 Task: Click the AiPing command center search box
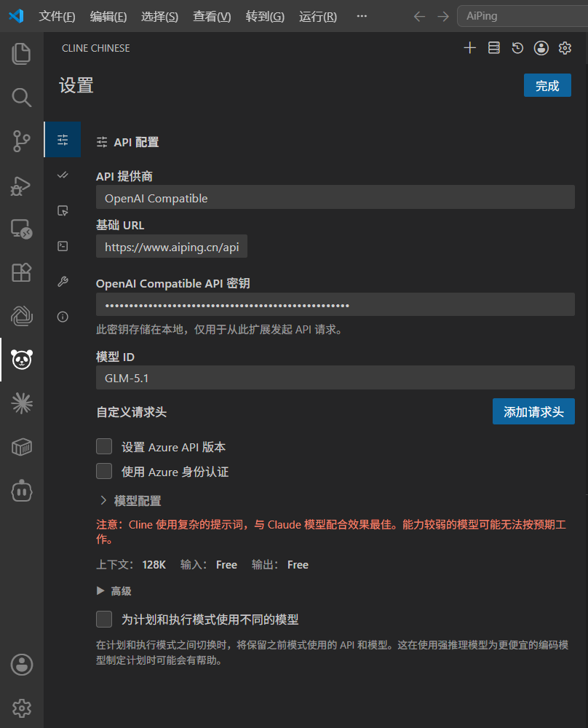(x=523, y=16)
